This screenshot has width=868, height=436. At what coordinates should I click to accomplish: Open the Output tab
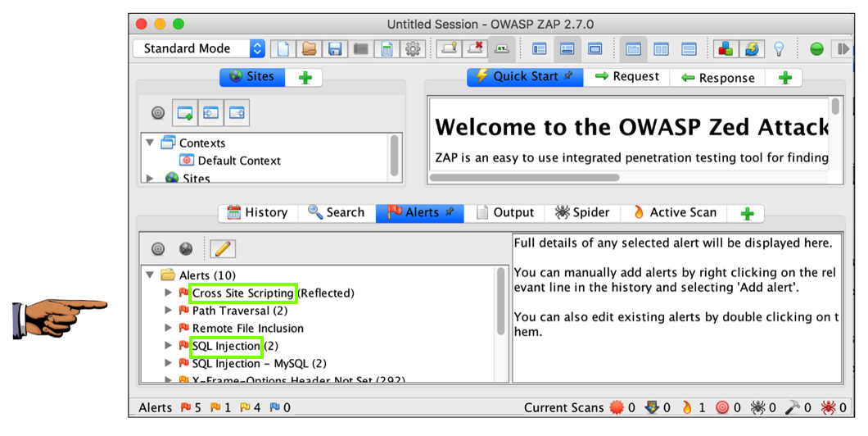[x=505, y=213]
